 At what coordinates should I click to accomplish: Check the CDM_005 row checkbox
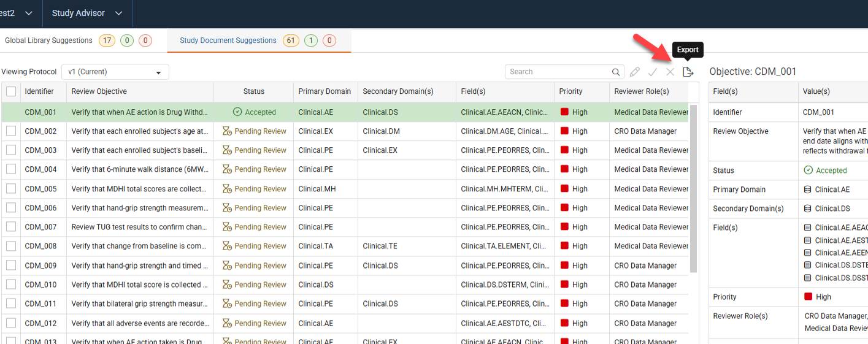pyautogui.click(x=11, y=189)
